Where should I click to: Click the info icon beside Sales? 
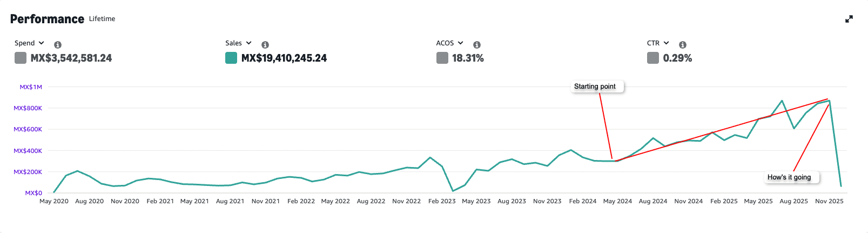pos(265,45)
